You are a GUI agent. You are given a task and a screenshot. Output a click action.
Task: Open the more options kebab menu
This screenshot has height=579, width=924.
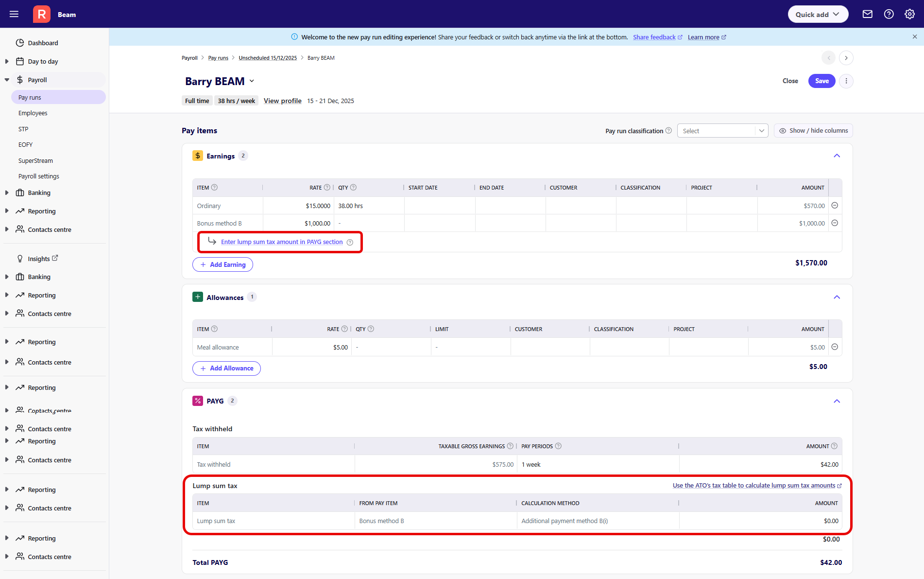(846, 81)
